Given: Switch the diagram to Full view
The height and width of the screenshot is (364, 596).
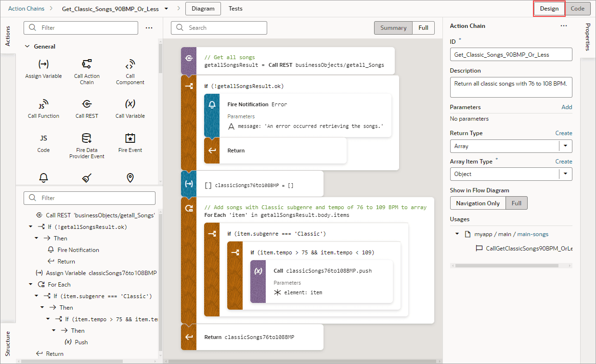Looking at the screenshot, I should [424, 28].
